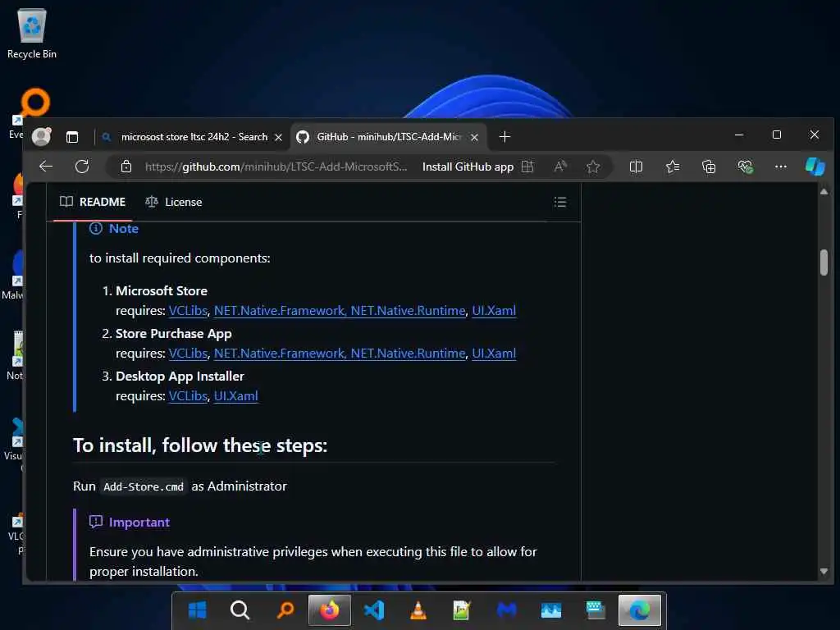The image size is (840, 630).
Task: Click the scrollbar down arrow
Action: tap(824, 572)
